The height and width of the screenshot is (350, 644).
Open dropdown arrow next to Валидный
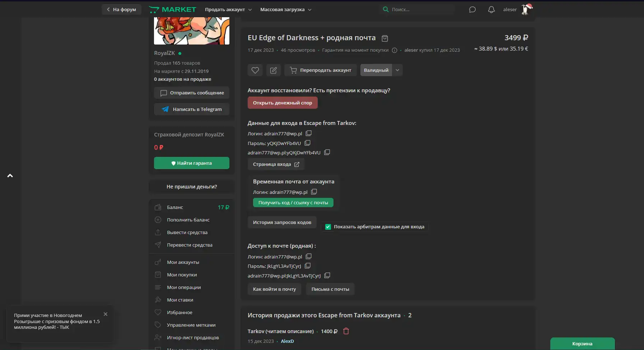click(x=397, y=70)
